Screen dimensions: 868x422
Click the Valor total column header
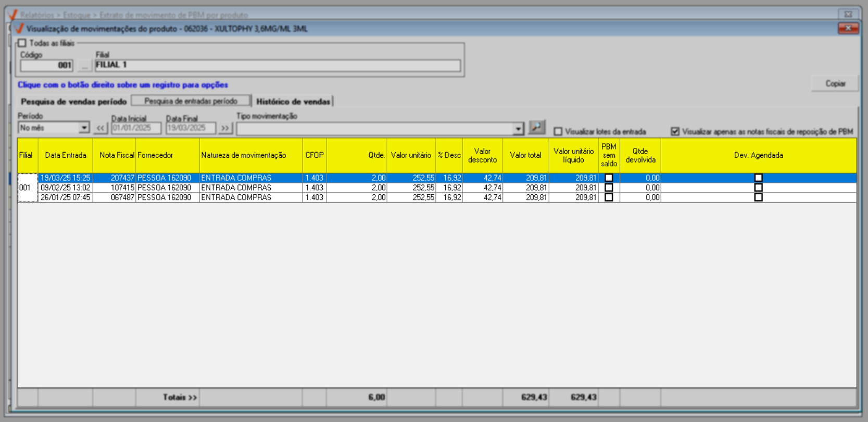coord(525,155)
